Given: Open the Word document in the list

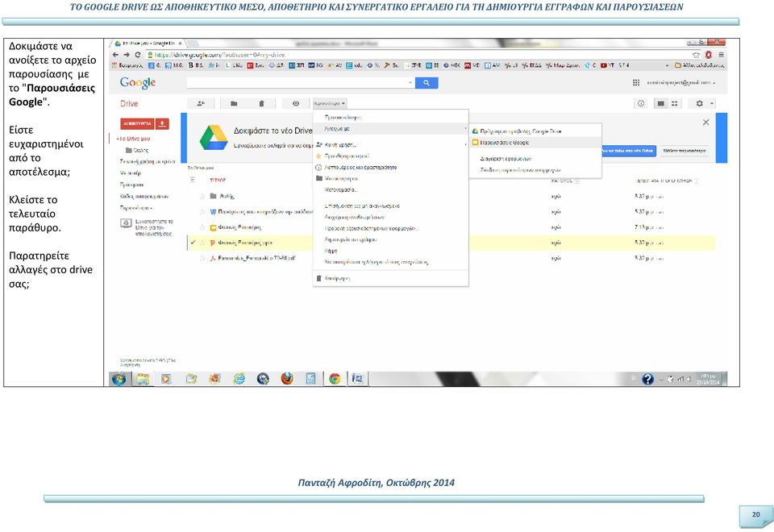Looking at the screenshot, I should coord(265,212).
